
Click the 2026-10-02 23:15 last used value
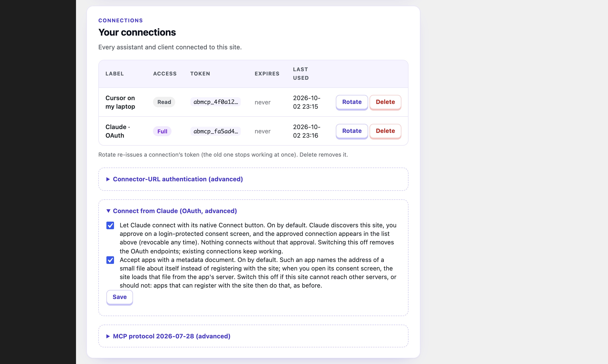pos(307,102)
